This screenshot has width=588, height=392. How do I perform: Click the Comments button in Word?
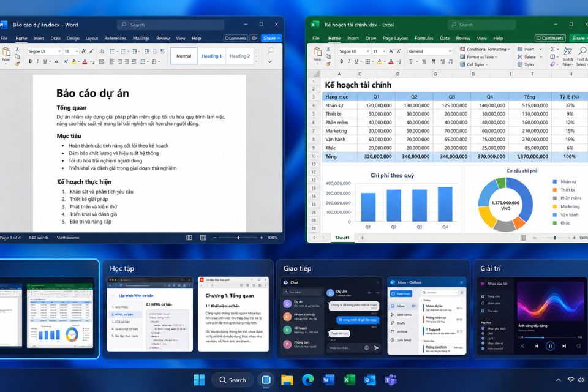(235, 38)
